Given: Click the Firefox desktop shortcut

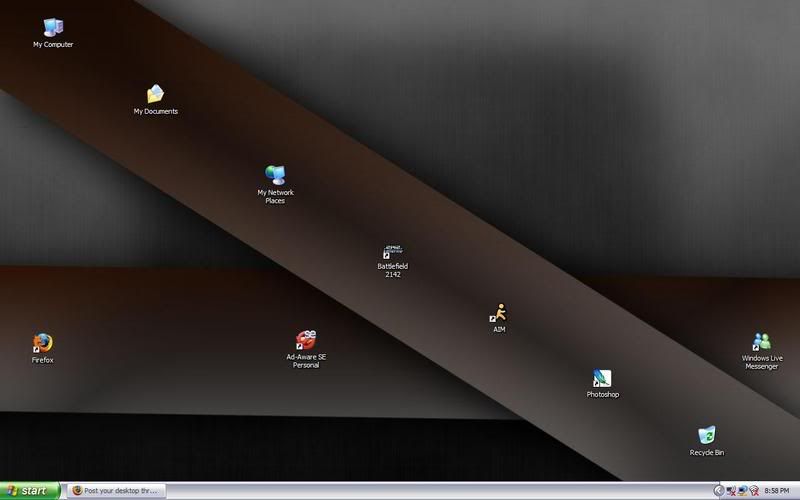Looking at the screenshot, I should (x=42, y=343).
